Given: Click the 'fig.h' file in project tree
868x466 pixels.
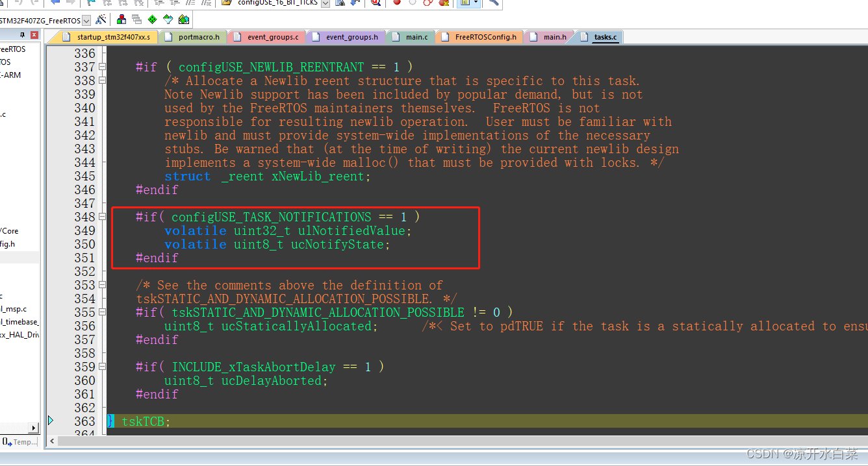Looking at the screenshot, I should tap(8, 244).
